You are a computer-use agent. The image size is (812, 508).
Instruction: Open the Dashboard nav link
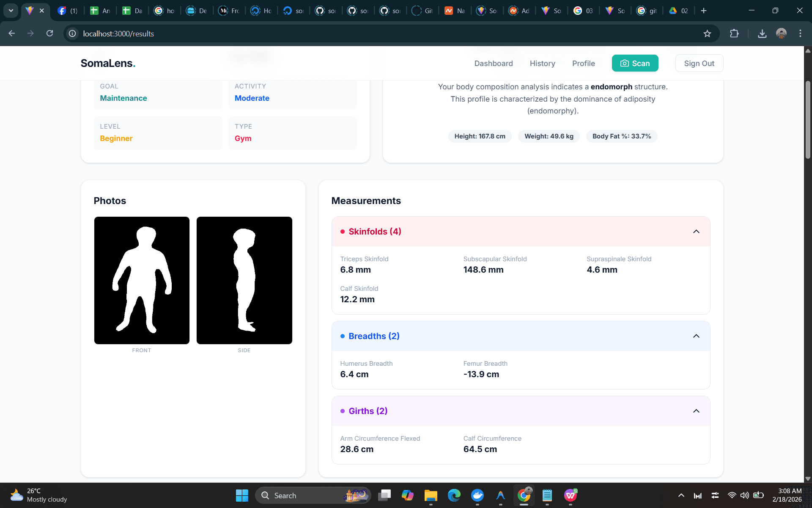[494, 63]
